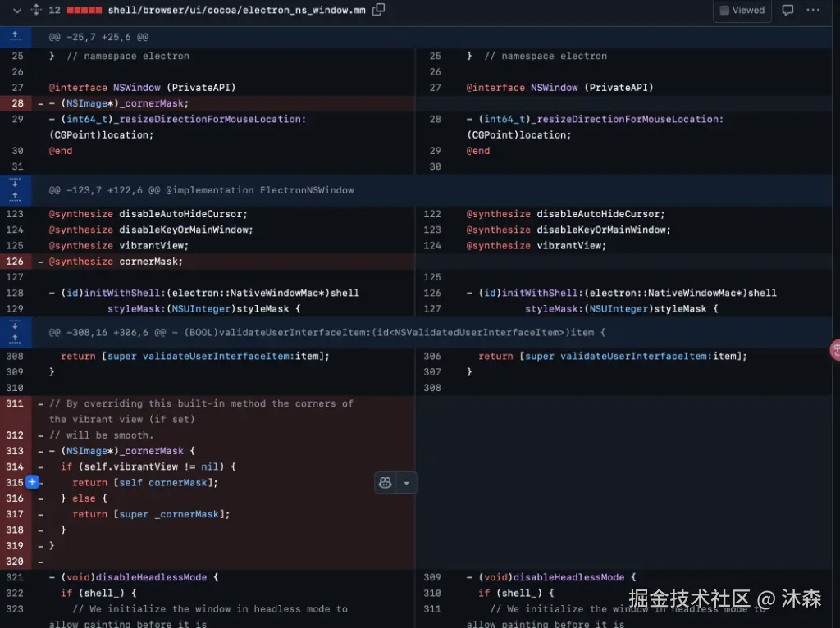Collapse the electron_ns_window.mm file diff
This screenshot has height=628, width=840.
(x=17, y=10)
